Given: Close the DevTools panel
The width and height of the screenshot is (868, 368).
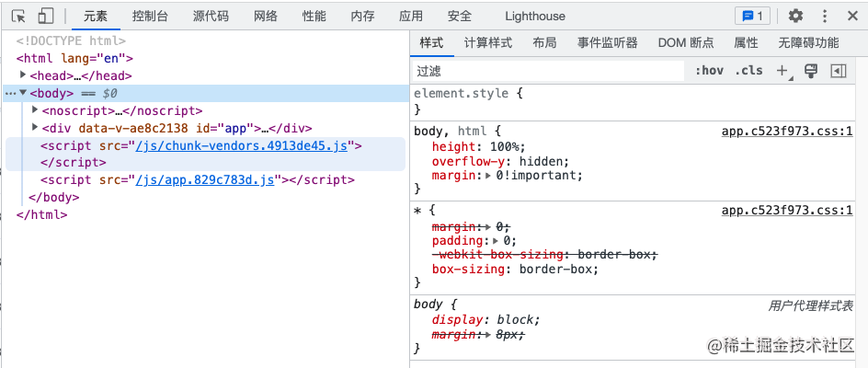Looking at the screenshot, I should coord(852,16).
